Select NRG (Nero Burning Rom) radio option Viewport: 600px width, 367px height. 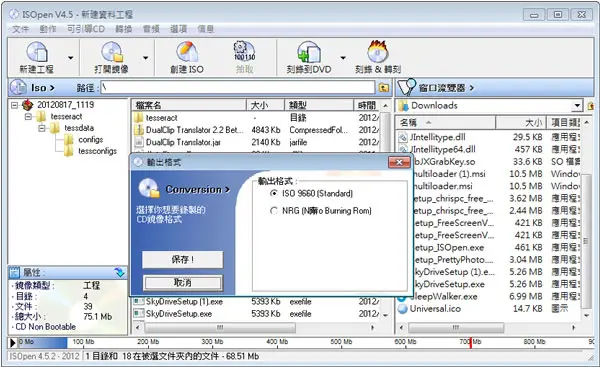(x=274, y=210)
